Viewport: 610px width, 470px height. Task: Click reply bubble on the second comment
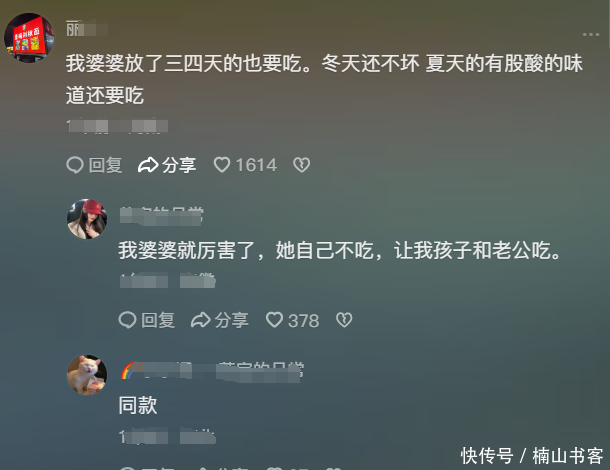click(127, 320)
